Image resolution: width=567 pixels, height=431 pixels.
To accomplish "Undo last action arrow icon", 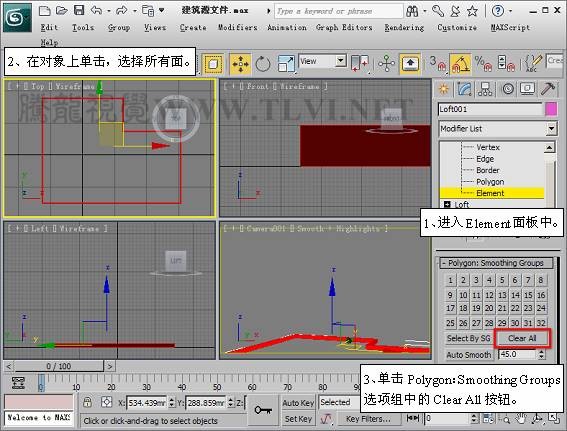I will [96, 10].
